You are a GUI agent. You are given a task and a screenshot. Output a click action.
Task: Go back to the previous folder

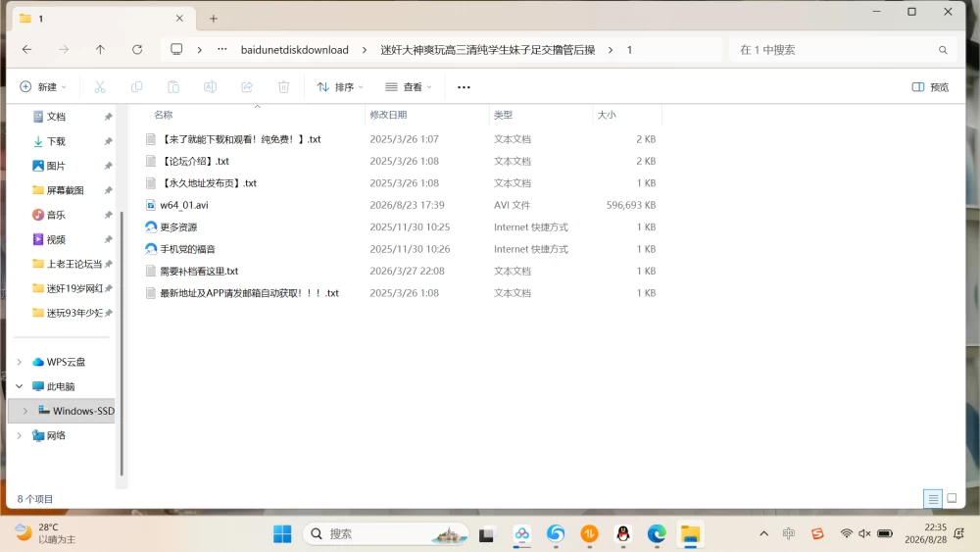(26, 50)
